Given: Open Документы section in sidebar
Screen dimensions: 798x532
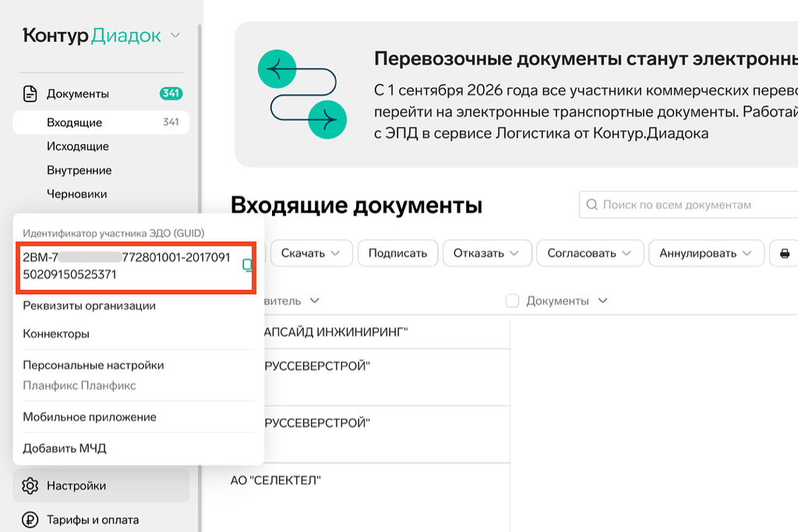Looking at the screenshot, I should pyautogui.click(x=78, y=93).
